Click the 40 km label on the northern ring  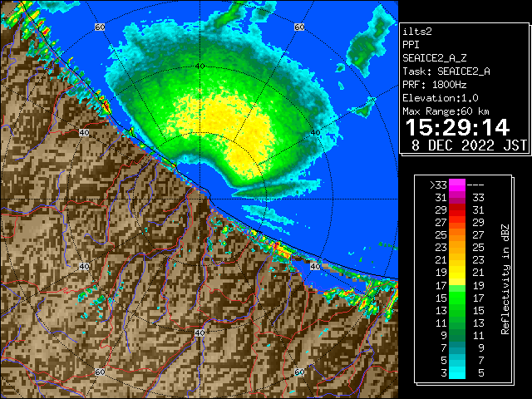[200, 66]
